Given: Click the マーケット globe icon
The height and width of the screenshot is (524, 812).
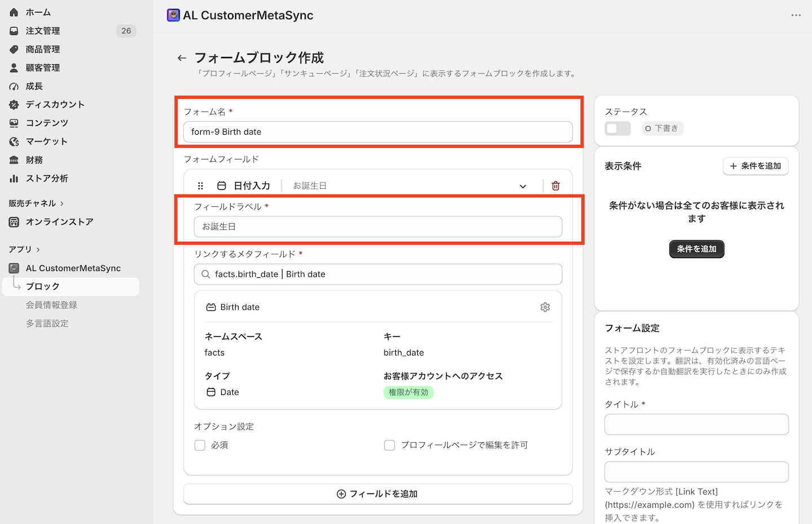Looking at the screenshot, I should click(14, 141).
